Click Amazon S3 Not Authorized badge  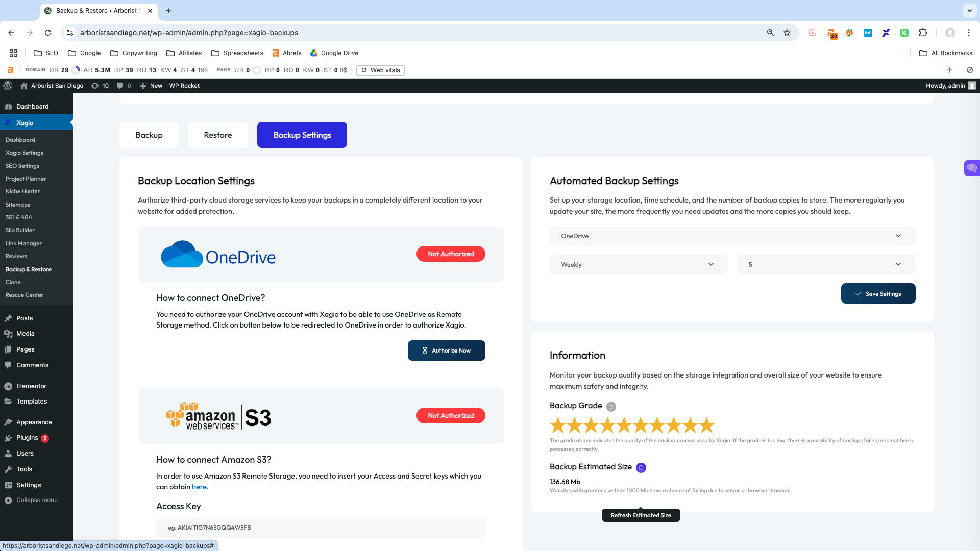451,416
